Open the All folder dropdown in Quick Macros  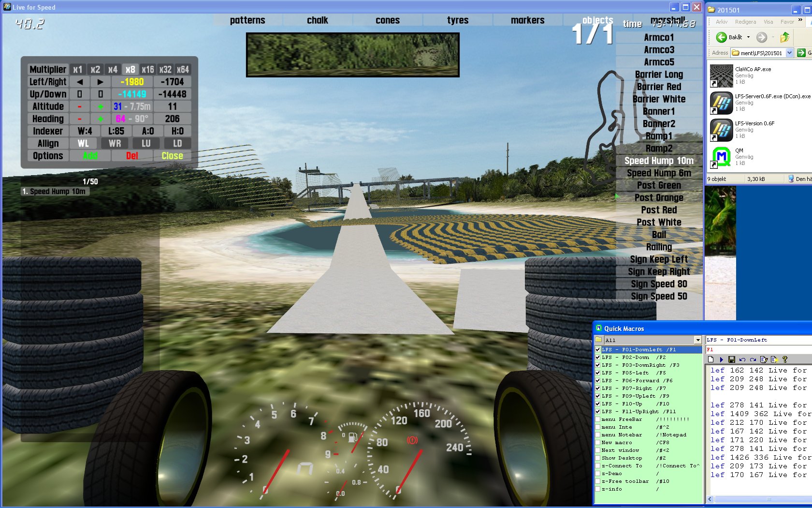(697, 340)
